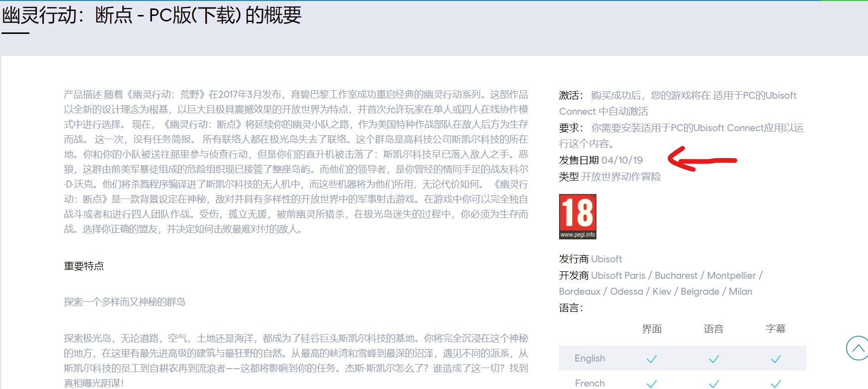Screen dimensions: 868x389
Task: Click the developer text Ubisoft Paris
Action: coord(618,275)
